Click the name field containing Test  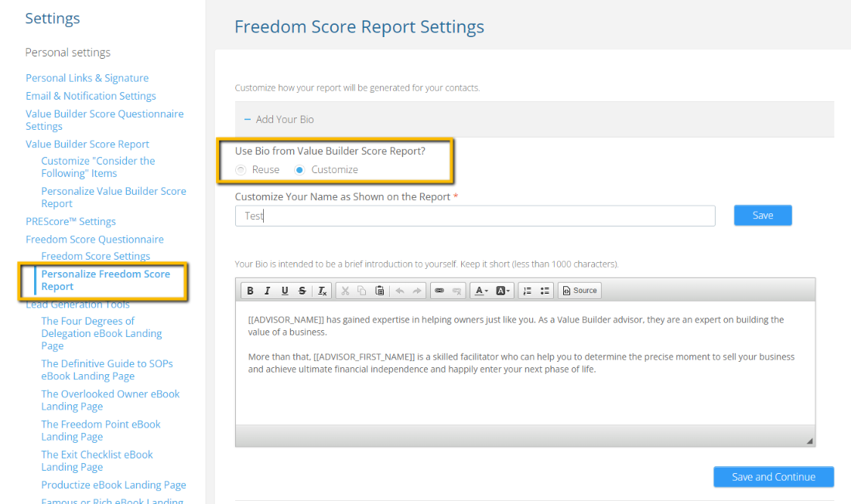pyautogui.click(x=475, y=216)
